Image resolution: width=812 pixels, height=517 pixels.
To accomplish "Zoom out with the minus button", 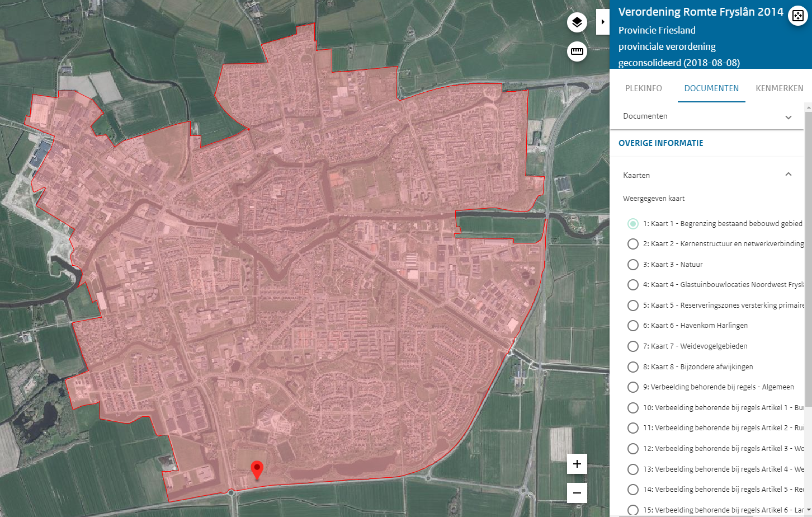I will (x=577, y=493).
